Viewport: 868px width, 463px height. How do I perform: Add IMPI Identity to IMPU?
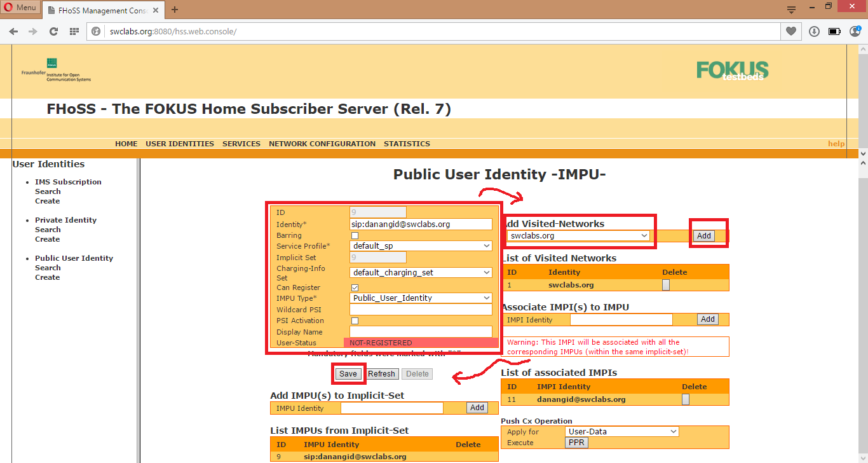[708, 320]
